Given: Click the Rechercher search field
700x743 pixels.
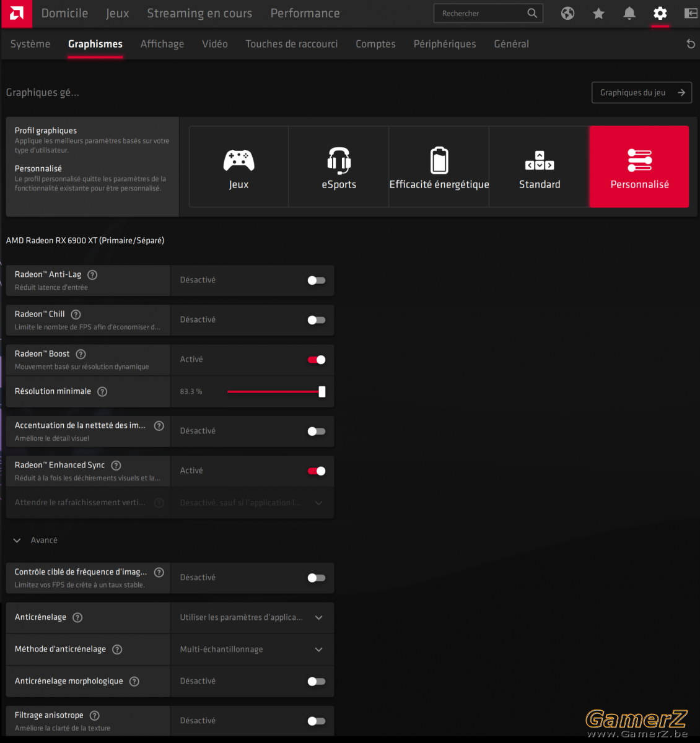Looking at the screenshot, I should [x=489, y=14].
